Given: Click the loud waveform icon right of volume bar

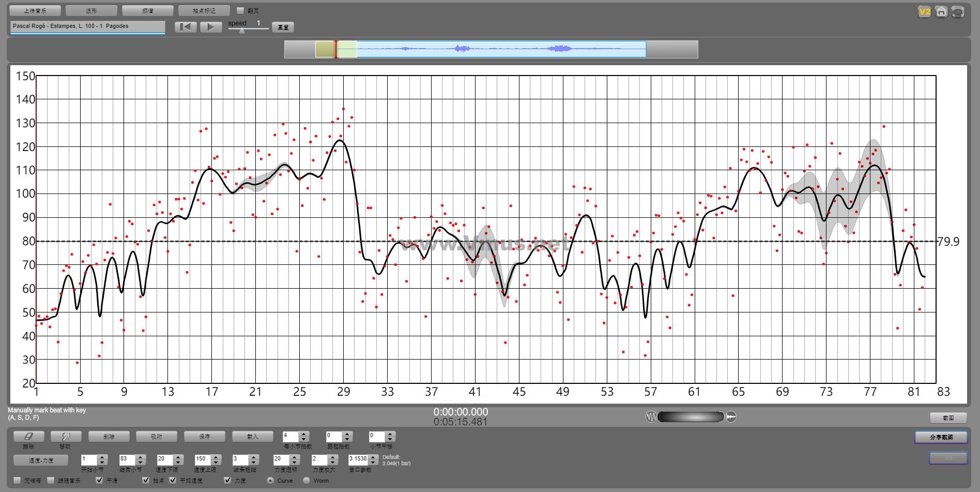Looking at the screenshot, I should (731, 416).
